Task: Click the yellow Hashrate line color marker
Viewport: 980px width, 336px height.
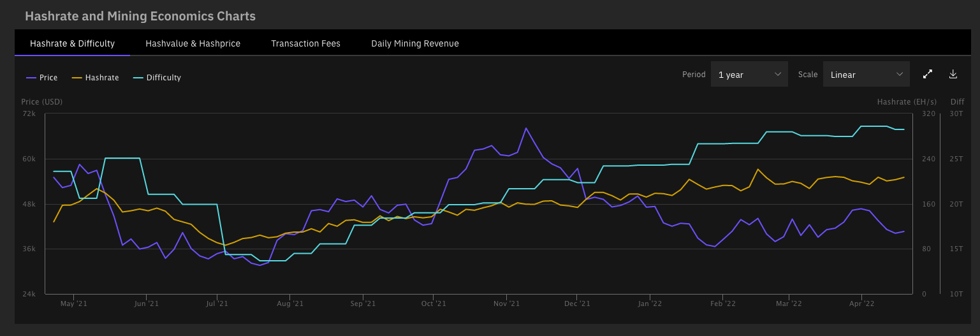Action: [77, 78]
